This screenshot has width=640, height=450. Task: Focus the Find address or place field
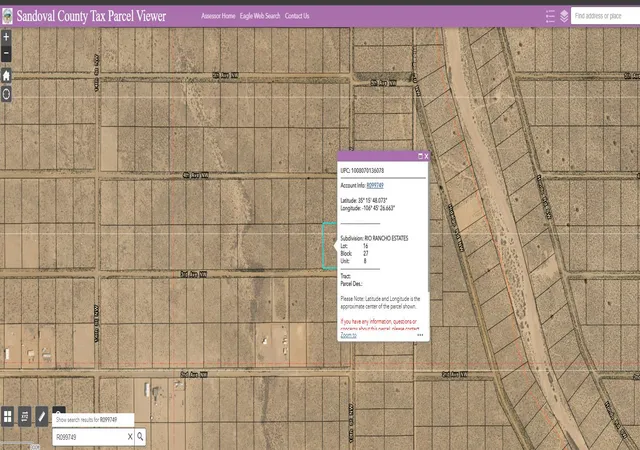tap(605, 16)
